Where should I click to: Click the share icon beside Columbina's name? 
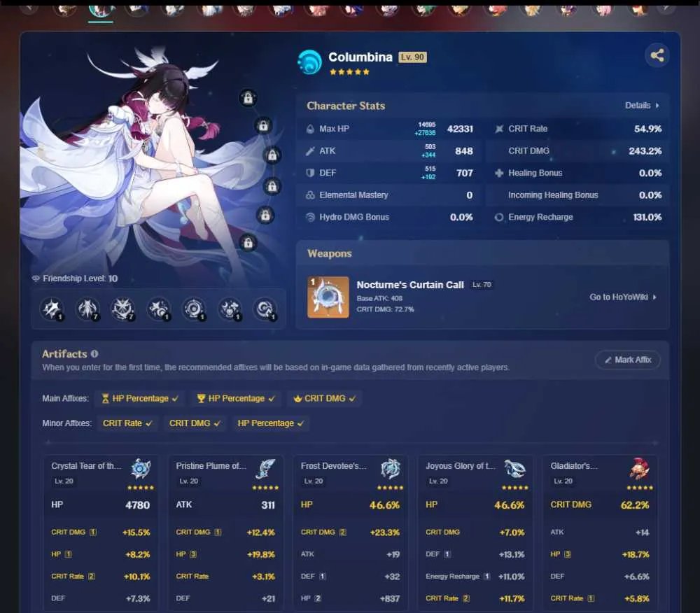pos(657,55)
